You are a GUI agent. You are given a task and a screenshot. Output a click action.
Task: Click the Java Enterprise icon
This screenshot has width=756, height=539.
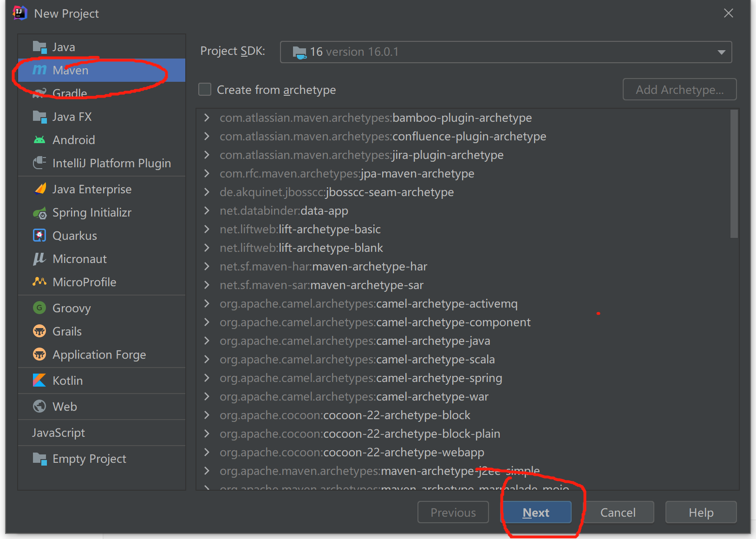point(40,189)
